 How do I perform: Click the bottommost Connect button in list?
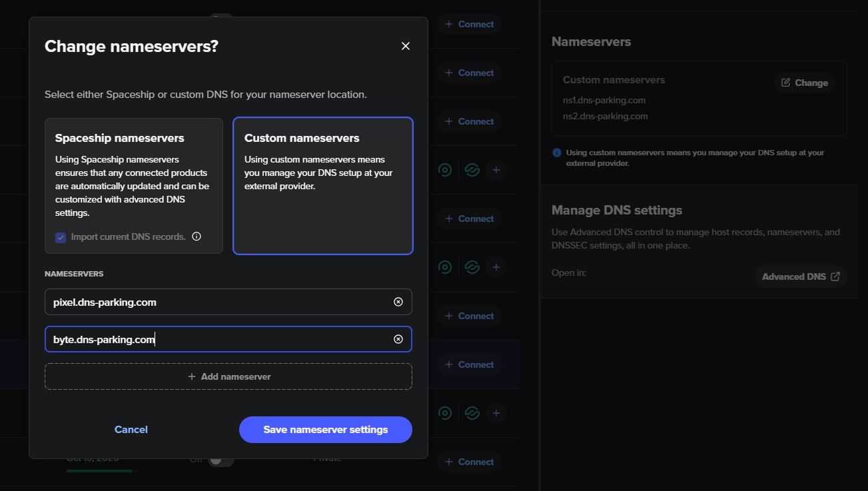[469, 462]
